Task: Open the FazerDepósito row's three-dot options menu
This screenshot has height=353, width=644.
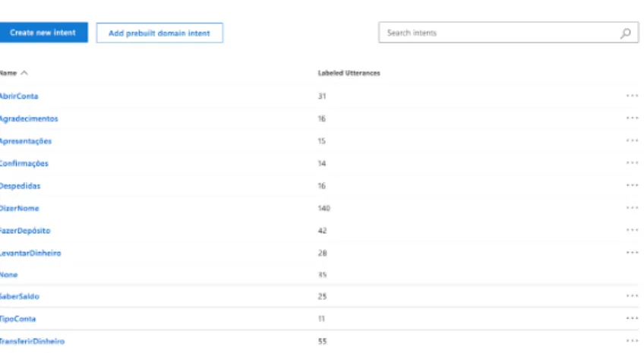Action: (632, 230)
